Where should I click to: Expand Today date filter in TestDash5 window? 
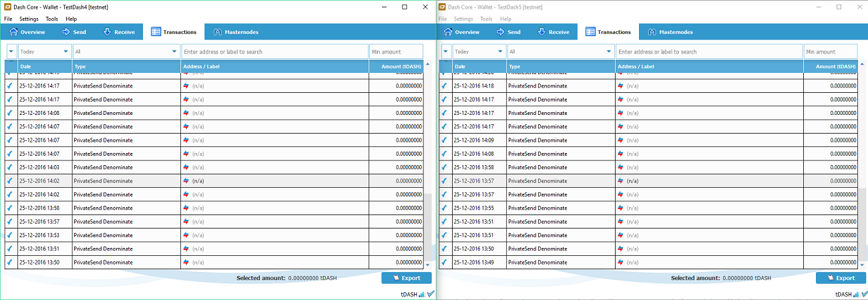tap(478, 51)
